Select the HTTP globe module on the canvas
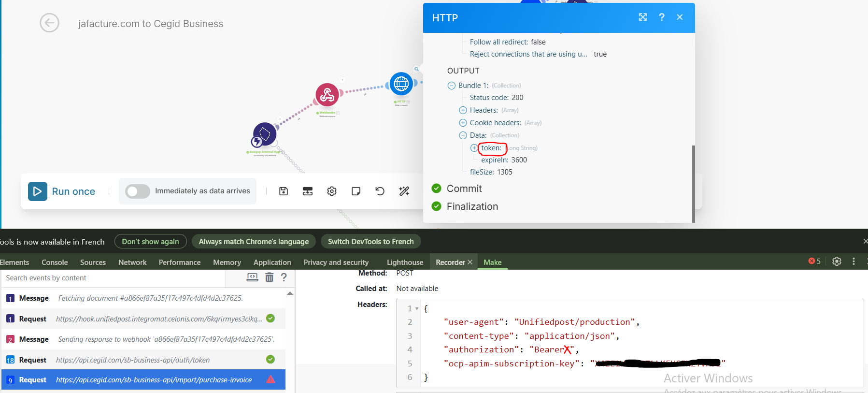Viewport: 868px width, 393px height. 401,84
